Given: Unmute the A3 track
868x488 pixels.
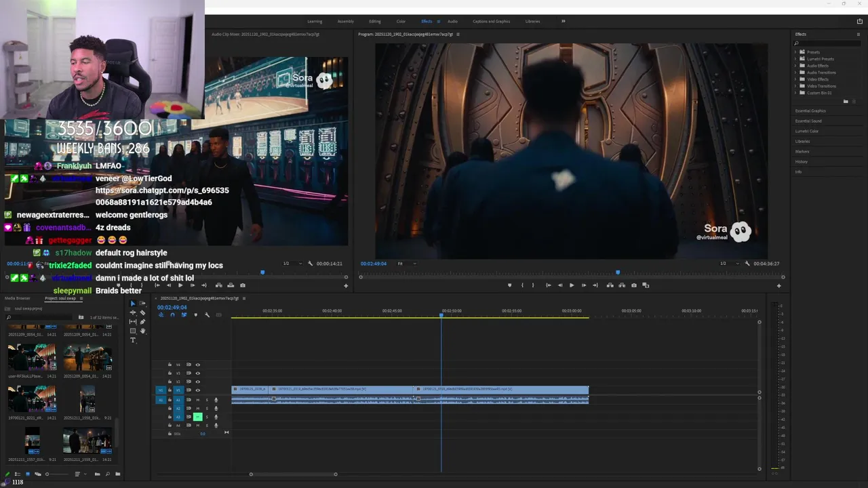Looking at the screenshot, I should point(198,417).
